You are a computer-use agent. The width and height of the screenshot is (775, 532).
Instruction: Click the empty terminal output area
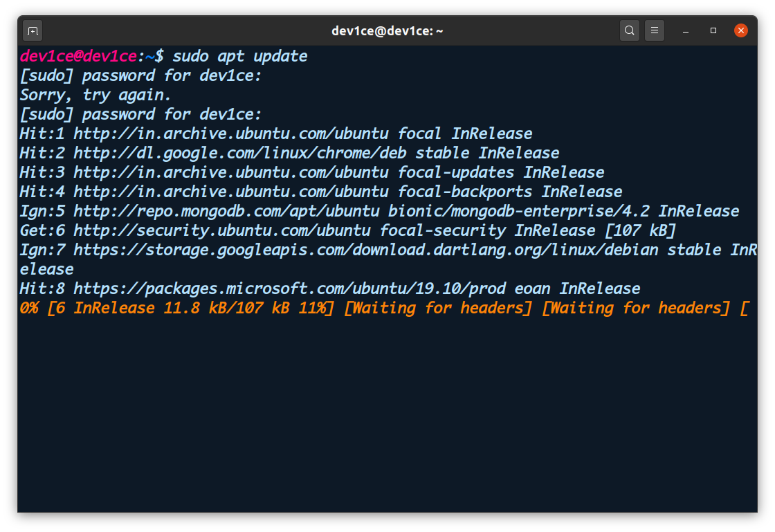[x=387, y=415]
